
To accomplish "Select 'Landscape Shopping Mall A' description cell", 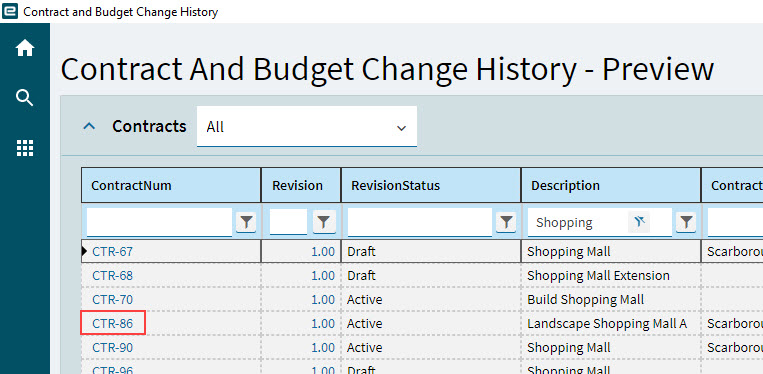I will [x=611, y=323].
